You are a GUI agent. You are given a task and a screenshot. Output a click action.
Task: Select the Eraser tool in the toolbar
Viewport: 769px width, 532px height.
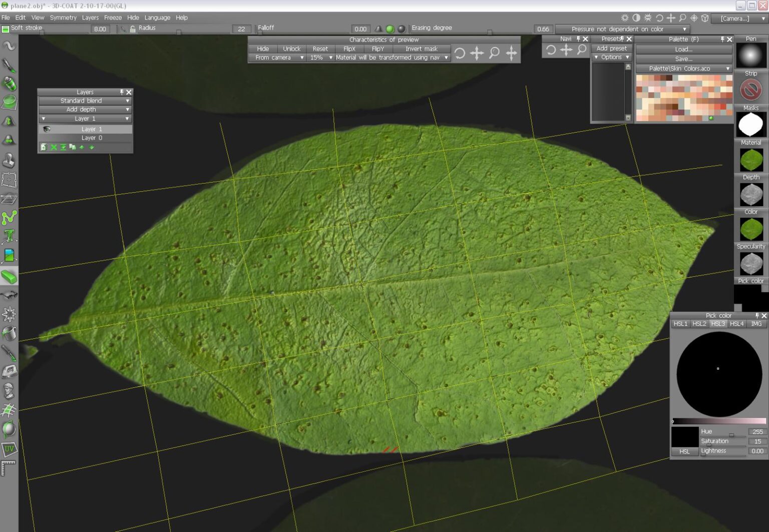pyautogui.click(x=9, y=277)
